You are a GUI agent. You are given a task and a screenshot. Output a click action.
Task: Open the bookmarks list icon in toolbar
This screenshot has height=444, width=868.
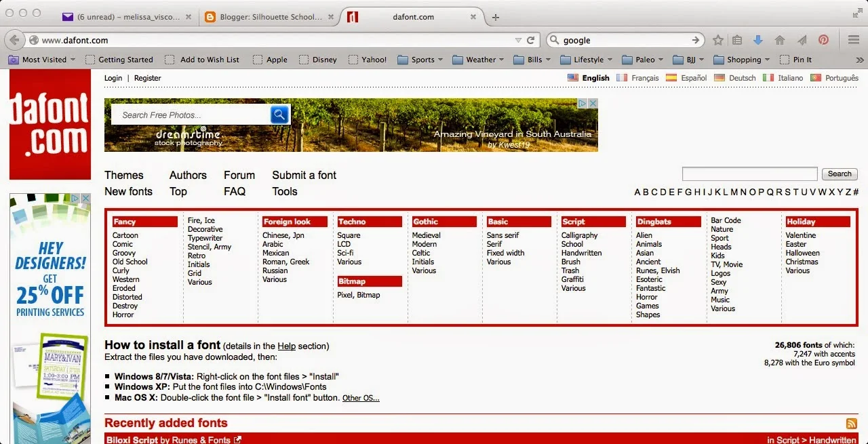point(738,40)
